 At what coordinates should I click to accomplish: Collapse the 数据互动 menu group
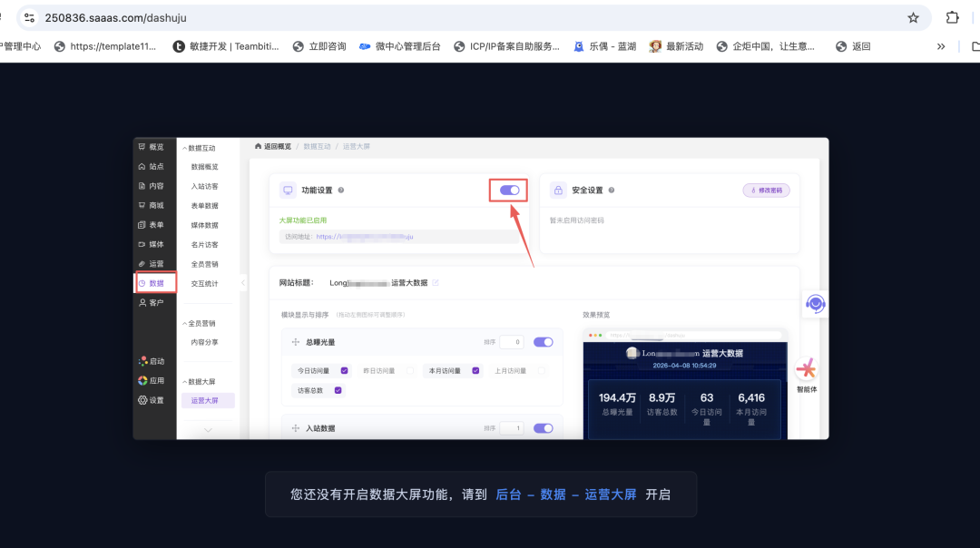click(199, 148)
